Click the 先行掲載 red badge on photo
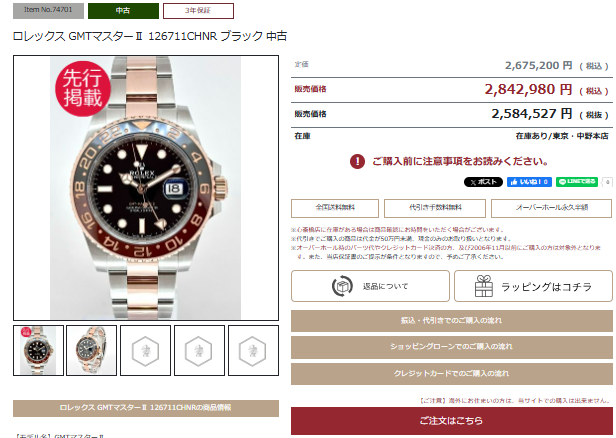The width and height of the screenshot is (616, 438). pos(82,89)
